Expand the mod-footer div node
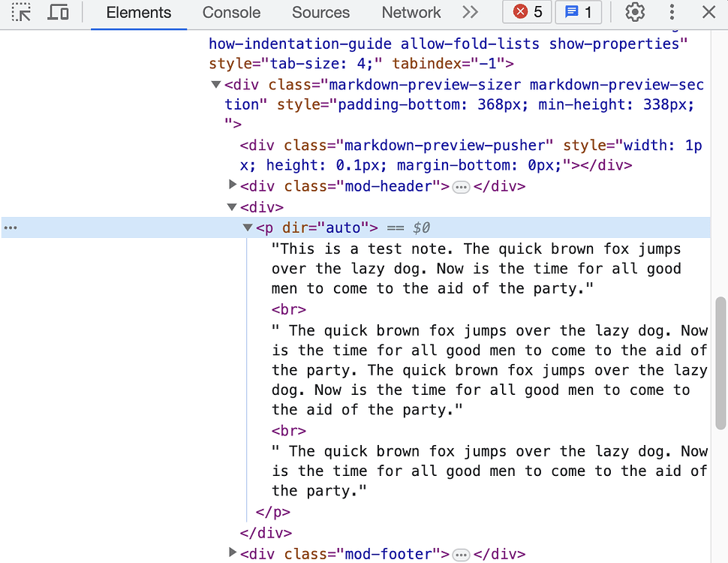The width and height of the screenshot is (728, 563). 233,552
